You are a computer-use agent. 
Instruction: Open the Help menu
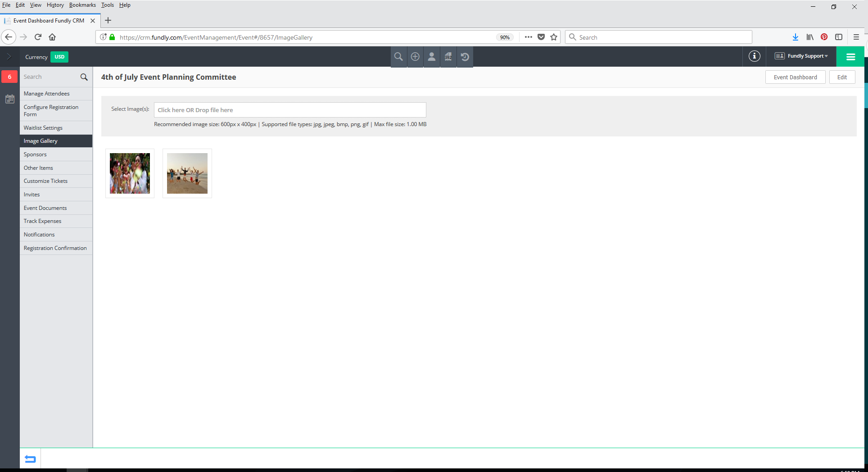125,5
